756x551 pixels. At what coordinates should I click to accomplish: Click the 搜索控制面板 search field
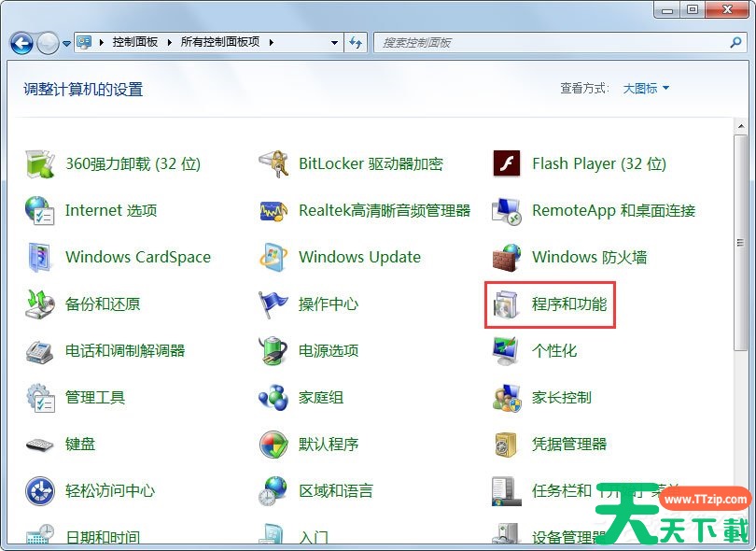coord(551,43)
